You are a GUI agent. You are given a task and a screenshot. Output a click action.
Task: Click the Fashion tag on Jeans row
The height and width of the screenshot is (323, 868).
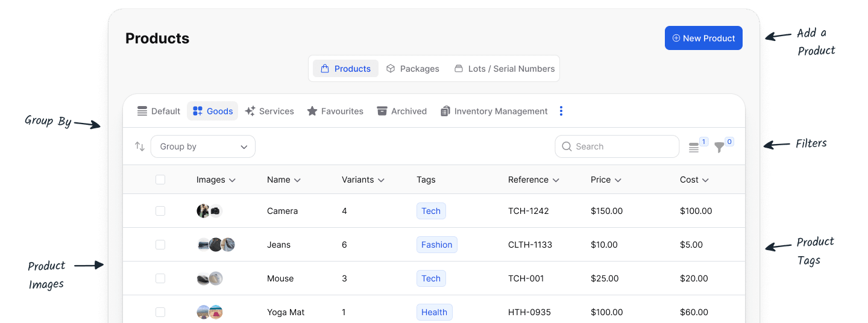pos(437,245)
